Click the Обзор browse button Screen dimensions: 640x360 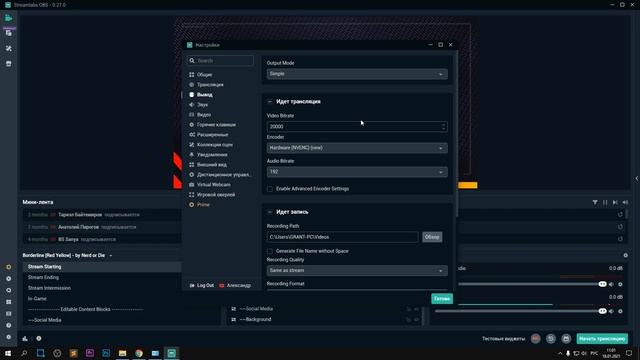[432, 237]
